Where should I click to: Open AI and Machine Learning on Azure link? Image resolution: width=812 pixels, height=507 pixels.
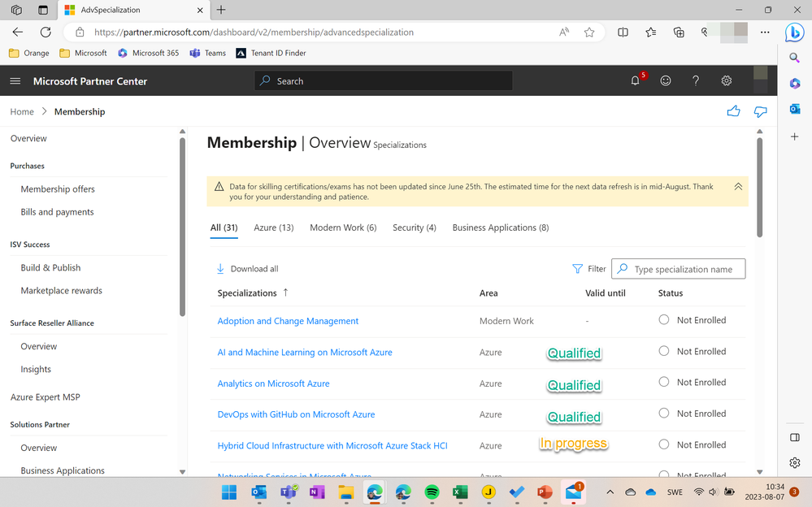click(305, 352)
